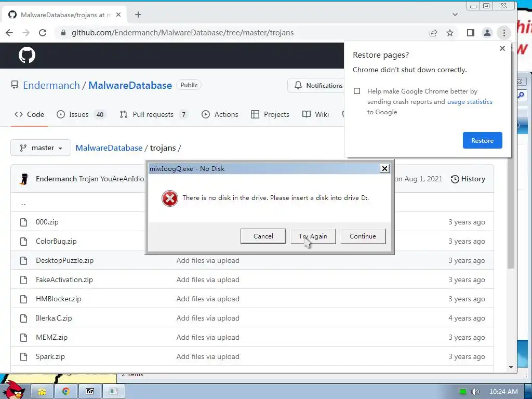This screenshot has width=532, height=399.
Task: Click the share page icon in address bar
Action: point(433,33)
